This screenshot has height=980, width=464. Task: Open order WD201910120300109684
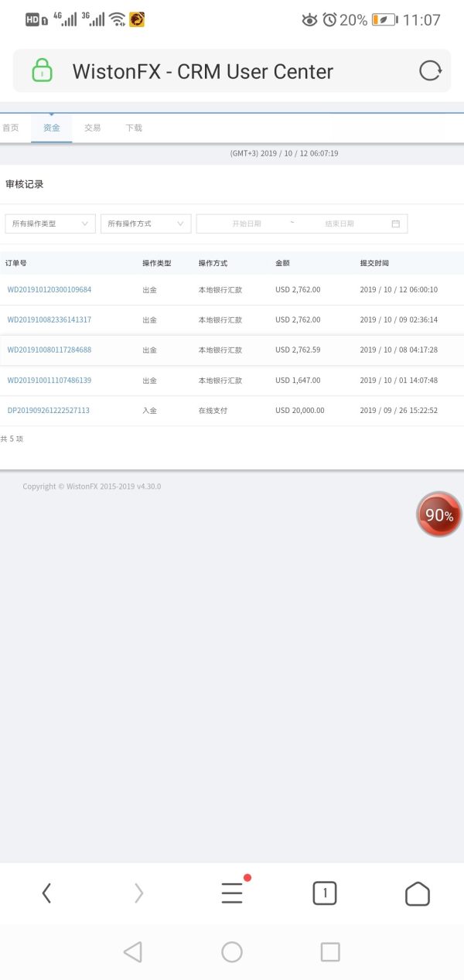pos(49,289)
